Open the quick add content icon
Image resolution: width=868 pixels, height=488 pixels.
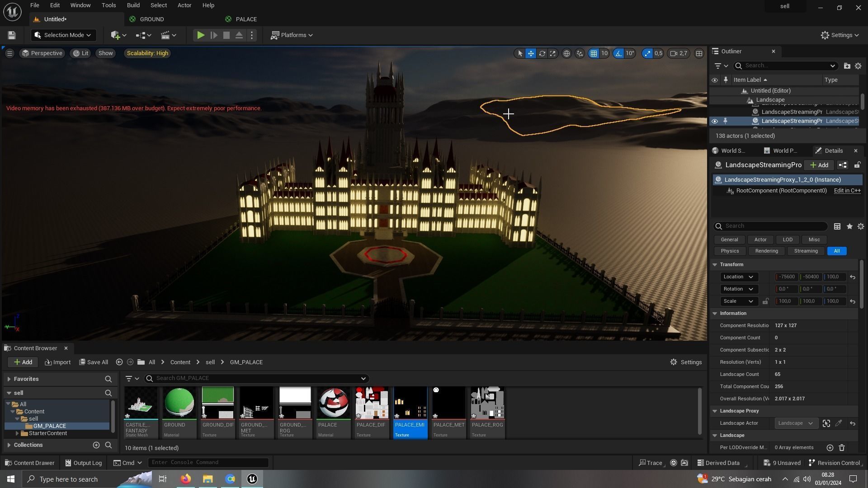(x=118, y=35)
